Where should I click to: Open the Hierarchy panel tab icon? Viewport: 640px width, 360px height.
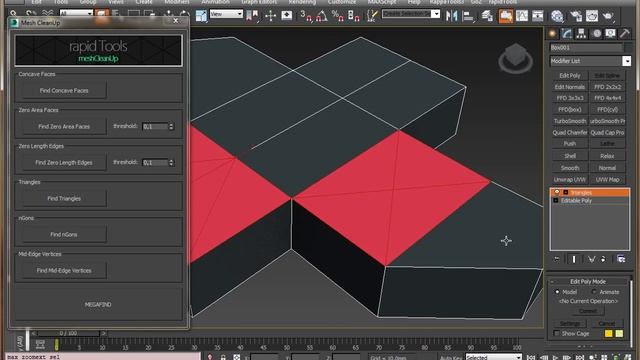(581, 33)
